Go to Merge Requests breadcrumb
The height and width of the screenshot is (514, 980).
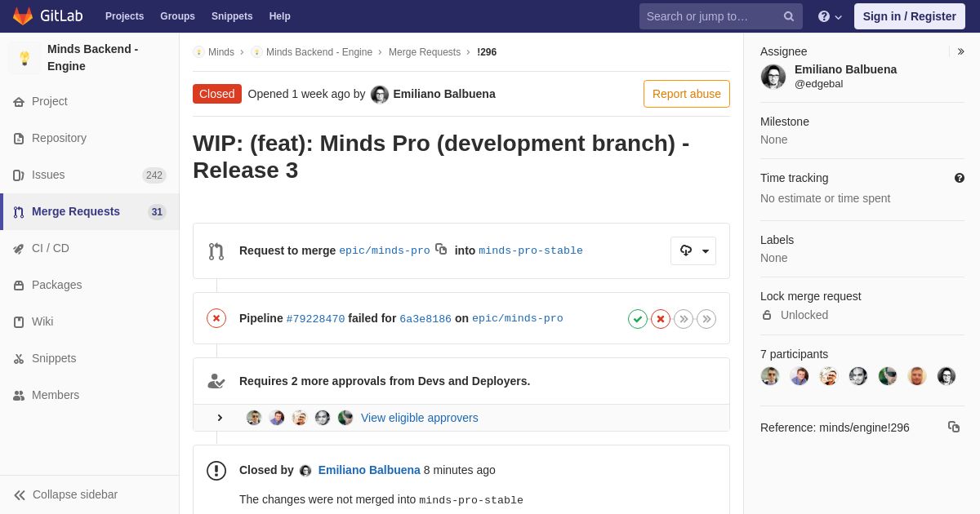pyautogui.click(x=425, y=52)
